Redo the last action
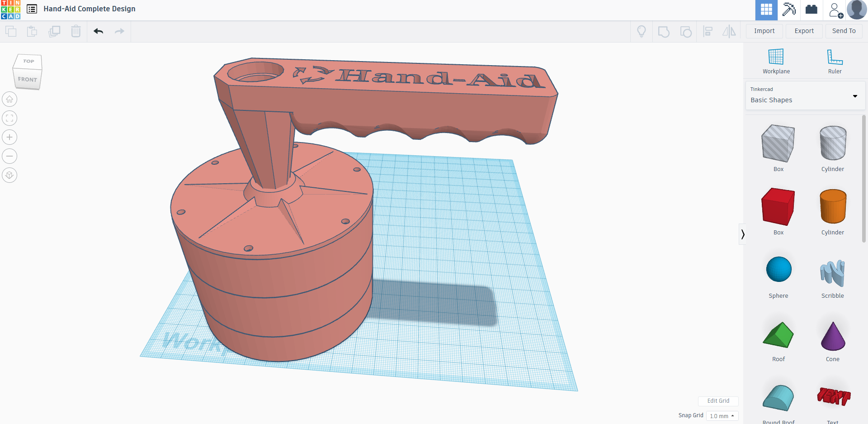Screen dimensions: 868x424 click(x=119, y=31)
